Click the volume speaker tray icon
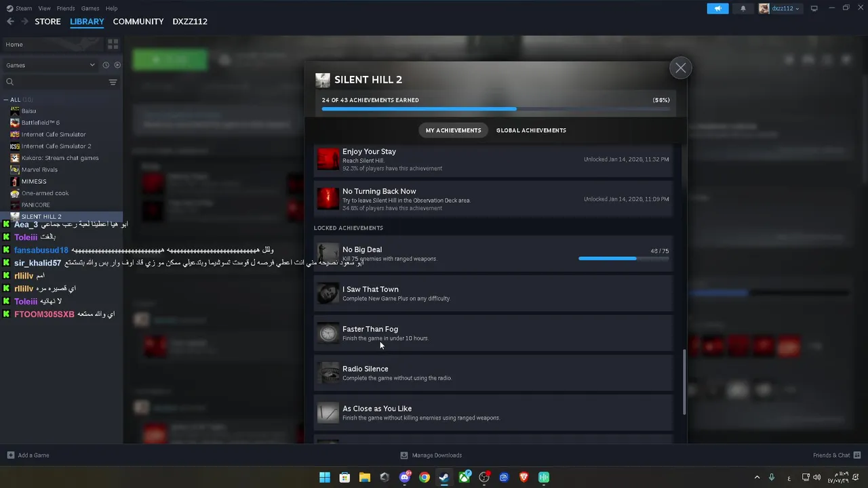 click(x=816, y=477)
